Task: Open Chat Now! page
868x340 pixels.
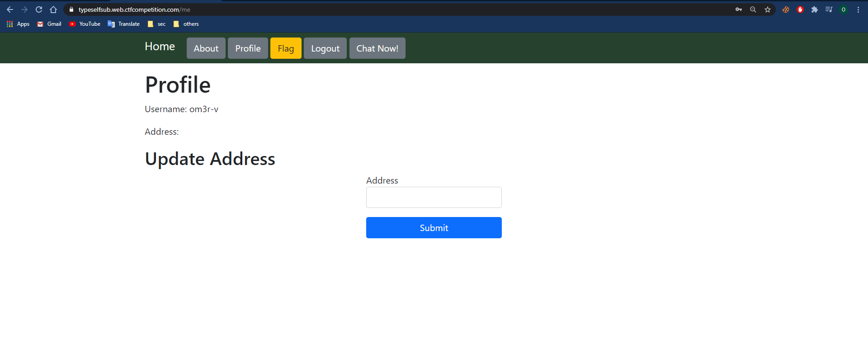Action: click(x=377, y=48)
